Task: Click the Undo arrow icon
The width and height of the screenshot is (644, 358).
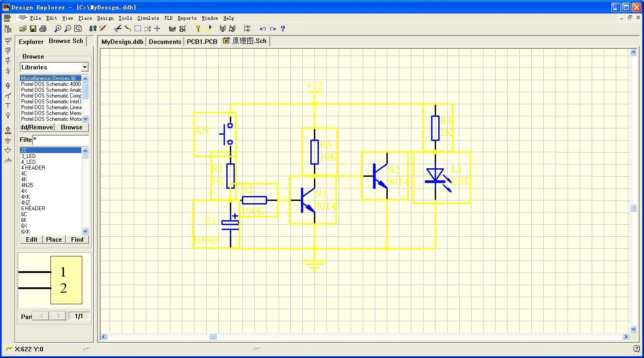Action: point(263,28)
